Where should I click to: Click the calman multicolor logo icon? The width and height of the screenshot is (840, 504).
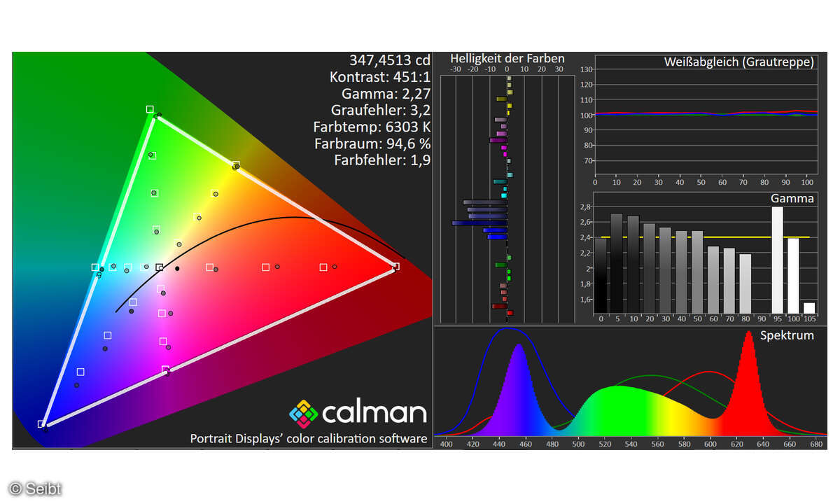click(x=303, y=414)
